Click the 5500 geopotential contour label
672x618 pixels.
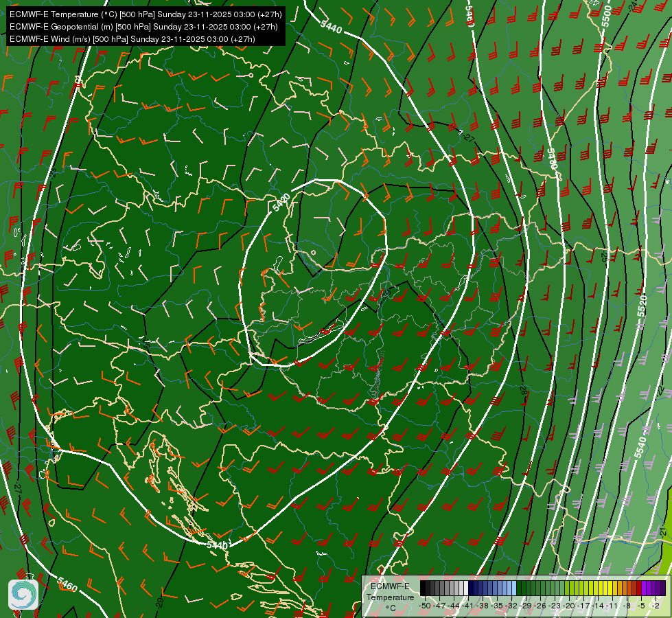point(605,16)
